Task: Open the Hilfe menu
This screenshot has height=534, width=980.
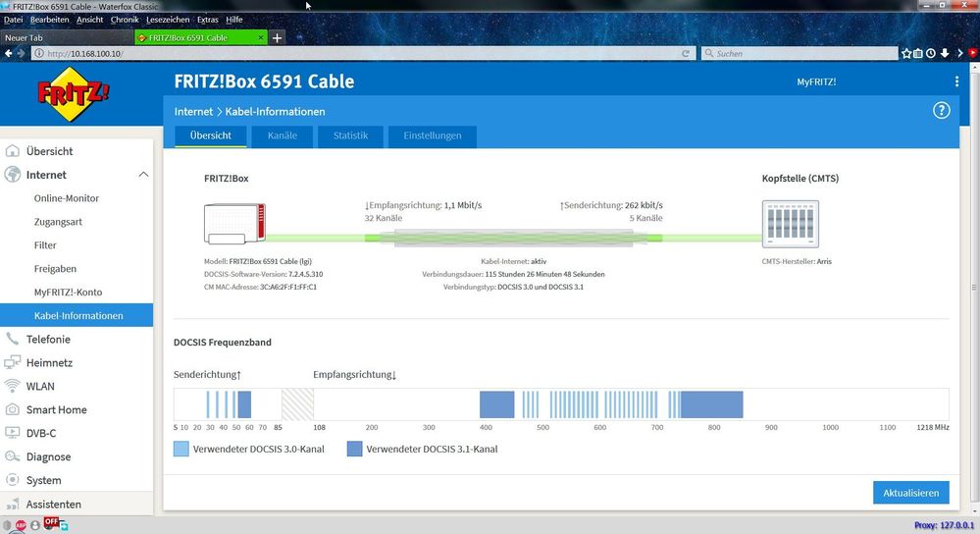Action: pos(234,20)
